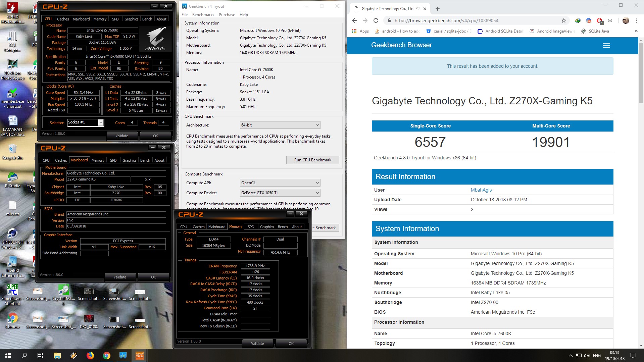
Task: Open the Action Center notifications icon
Action: (x=633, y=356)
